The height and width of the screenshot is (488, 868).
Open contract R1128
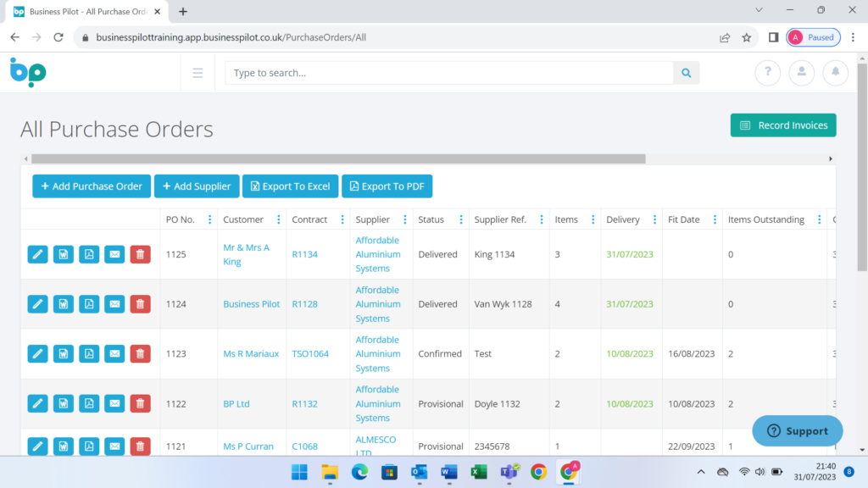[305, 304]
